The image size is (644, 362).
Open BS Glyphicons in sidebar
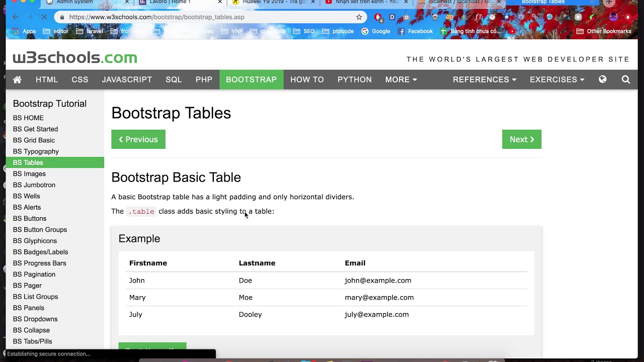[x=55, y=241]
